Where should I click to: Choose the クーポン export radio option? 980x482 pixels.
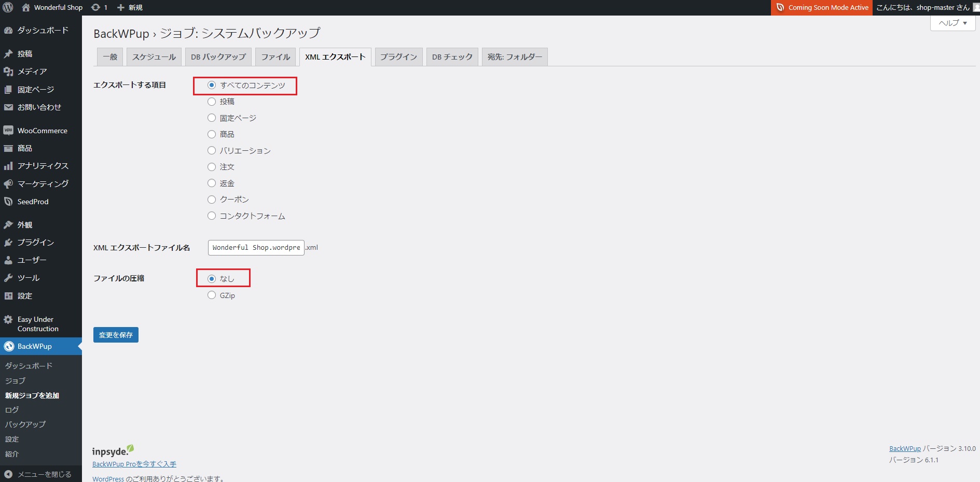coord(212,200)
